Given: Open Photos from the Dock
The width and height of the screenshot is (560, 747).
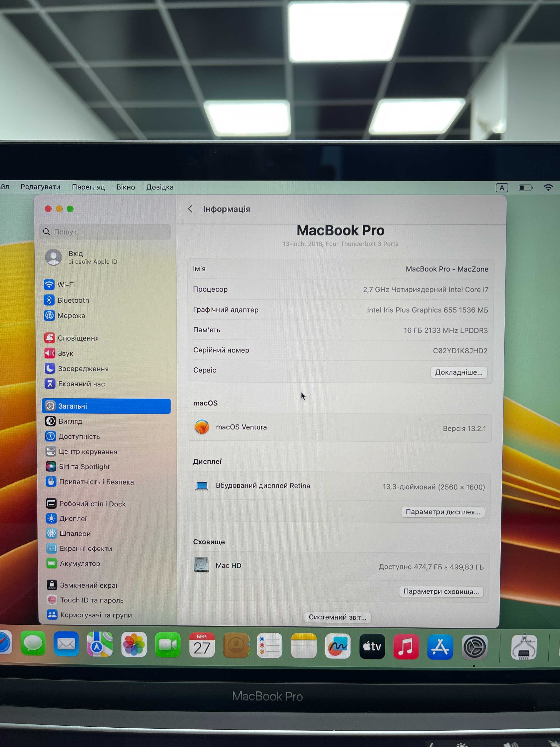Looking at the screenshot, I should pos(134,645).
